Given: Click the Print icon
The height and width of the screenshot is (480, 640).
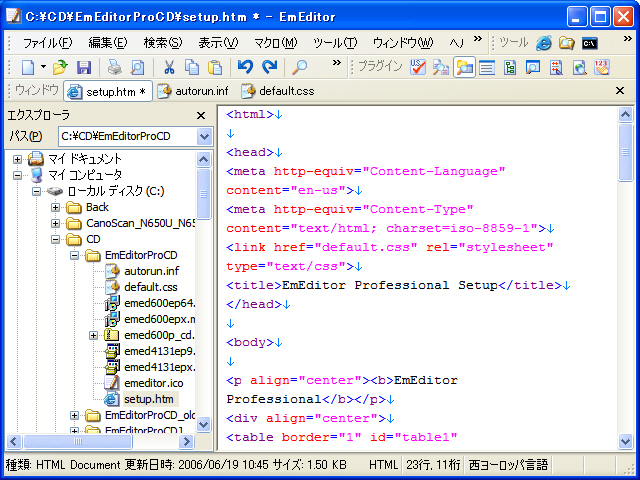Looking at the screenshot, I should pyautogui.click(x=115, y=67).
